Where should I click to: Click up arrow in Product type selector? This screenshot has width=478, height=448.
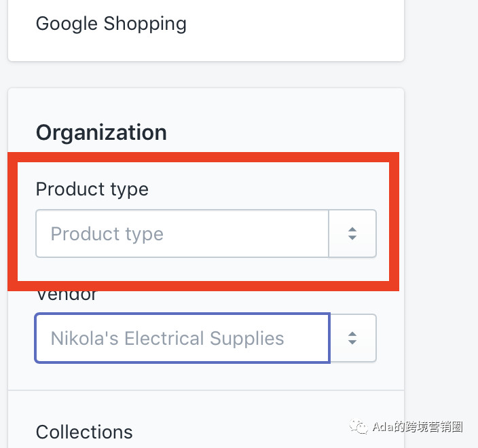tap(352, 229)
